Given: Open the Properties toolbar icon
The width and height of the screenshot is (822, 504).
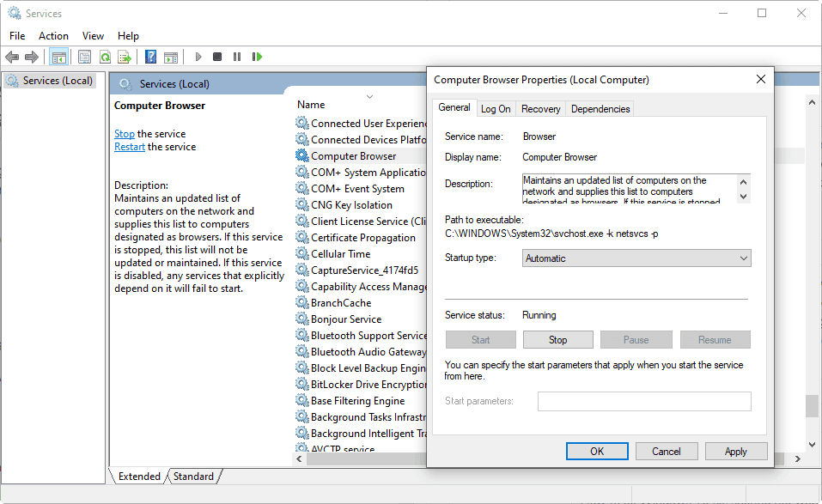Looking at the screenshot, I should 83,57.
